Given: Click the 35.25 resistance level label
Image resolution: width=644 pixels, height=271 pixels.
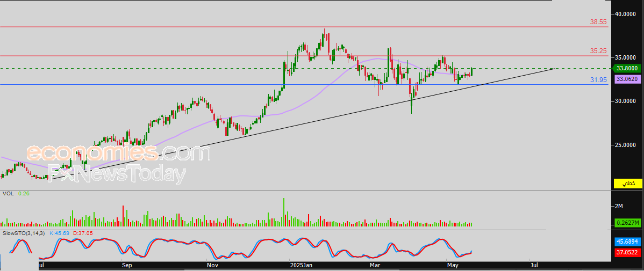Looking at the screenshot, I should (x=598, y=51).
